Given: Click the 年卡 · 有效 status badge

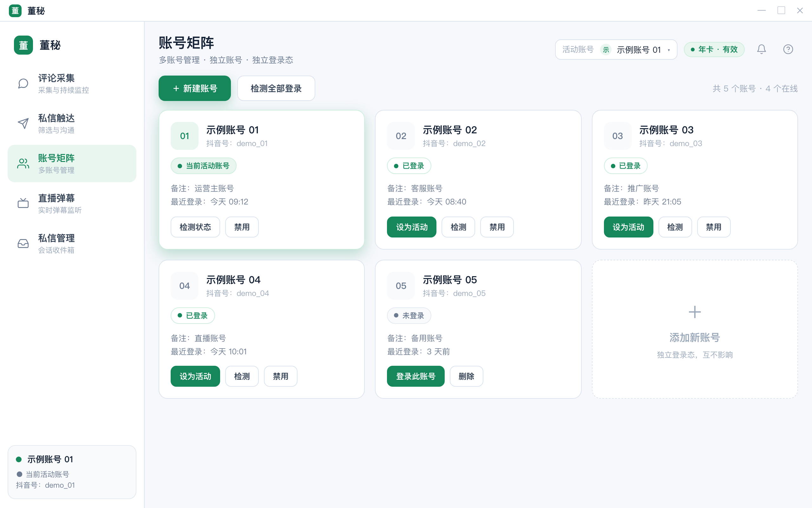Looking at the screenshot, I should (x=714, y=50).
